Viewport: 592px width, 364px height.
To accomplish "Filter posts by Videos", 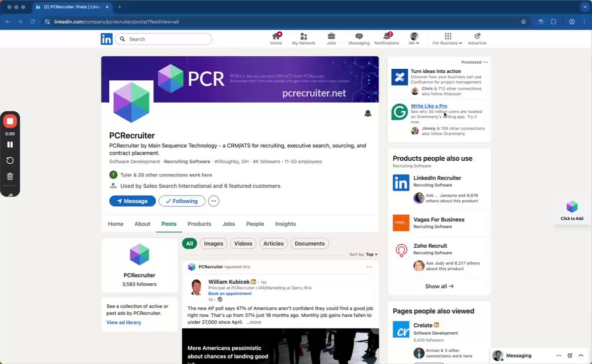I will point(243,243).
